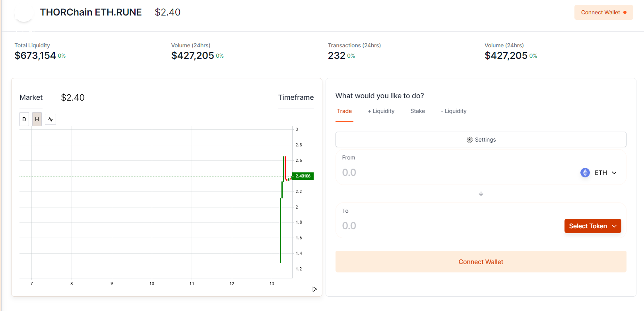Click the Settings gear icon

[x=469, y=140]
